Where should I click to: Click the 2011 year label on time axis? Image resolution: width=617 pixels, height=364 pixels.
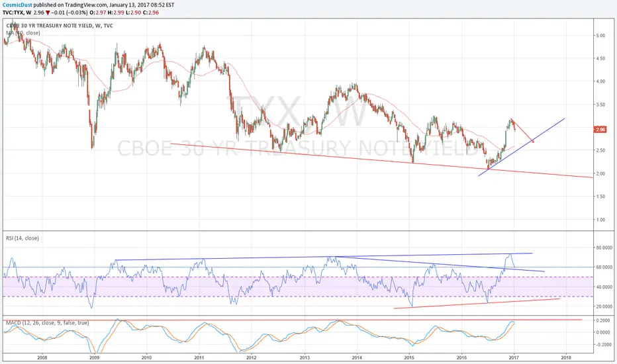199,357
